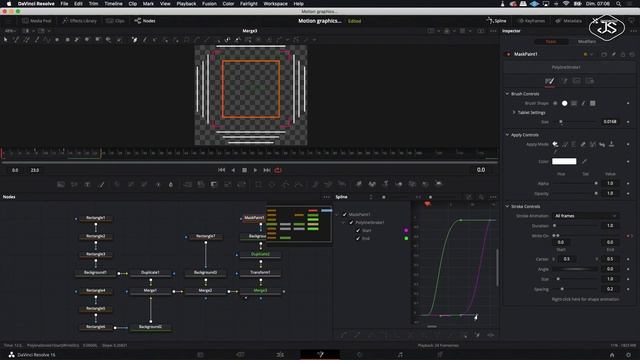Collapse the Stroke Controls section
This screenshot has height=360, width=640.
(507, 207)
